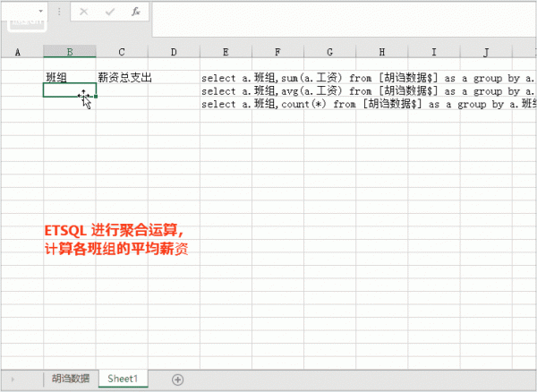This screenshot has height=392, width=537.
Task: Click the Enter checkmark formula bar icon
Action: [x=109, y=12]
